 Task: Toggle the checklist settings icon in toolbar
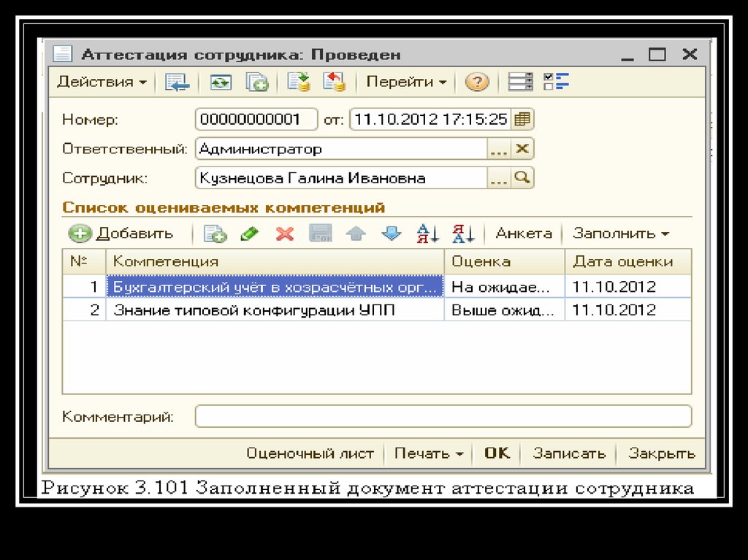click(557, 82)
